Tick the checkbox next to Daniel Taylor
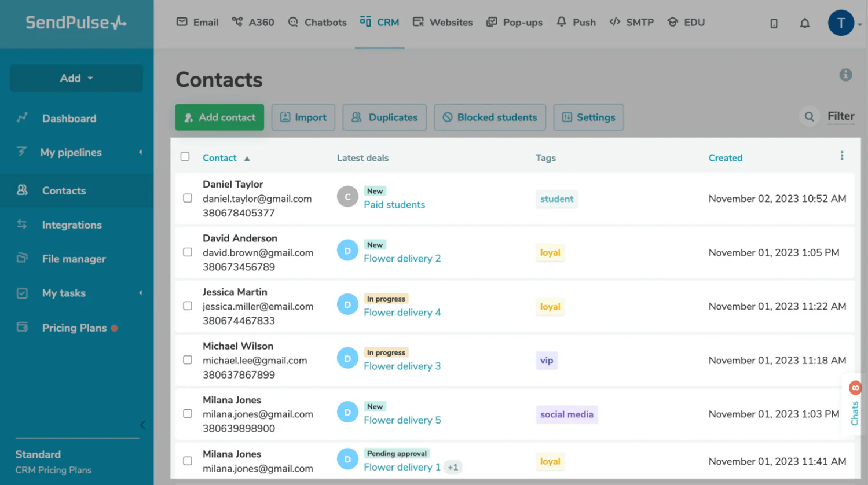The width and height of the screenshot is (868, 485). pyautogui.click(x=187, y=198)
